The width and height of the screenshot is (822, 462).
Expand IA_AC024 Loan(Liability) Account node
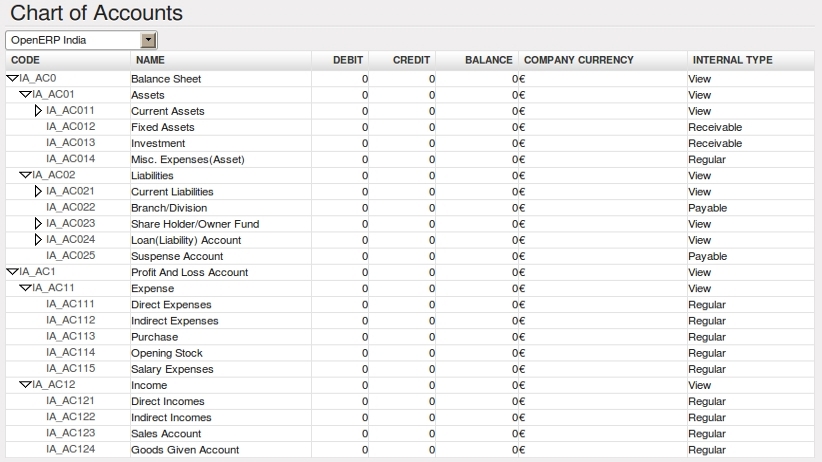click(38, 240)
